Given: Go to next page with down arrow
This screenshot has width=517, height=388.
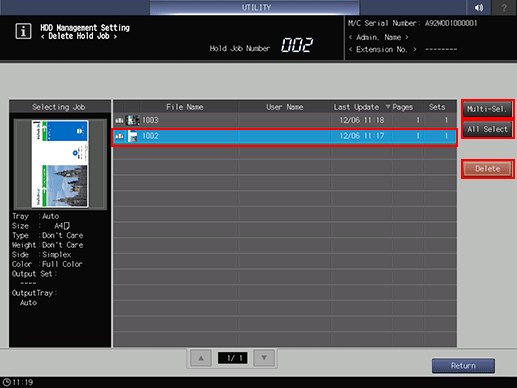Looking at the screenshot, I should tap(264, 358).
